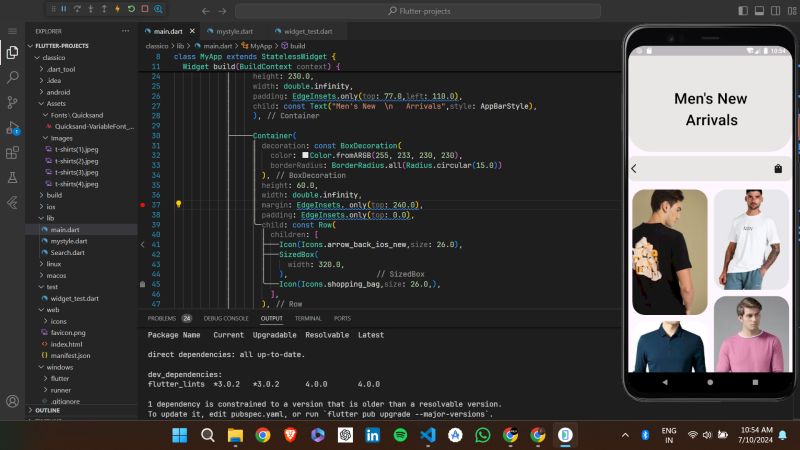Screen dimensions: 800x450
Task: Expand the android folder
Action: click(x=58, y=92)
